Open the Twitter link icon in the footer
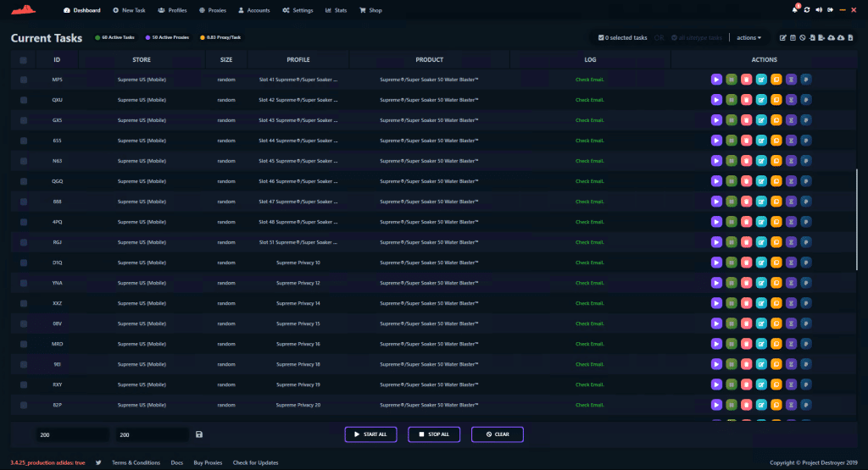 pos(98,463)
